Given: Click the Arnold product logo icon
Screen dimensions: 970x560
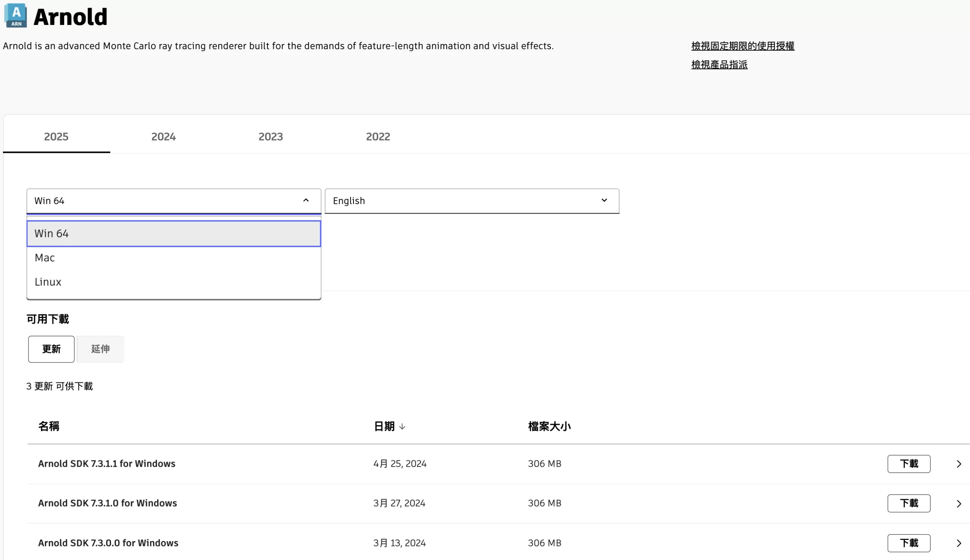Looking at the screenshot, I should 16,16.
